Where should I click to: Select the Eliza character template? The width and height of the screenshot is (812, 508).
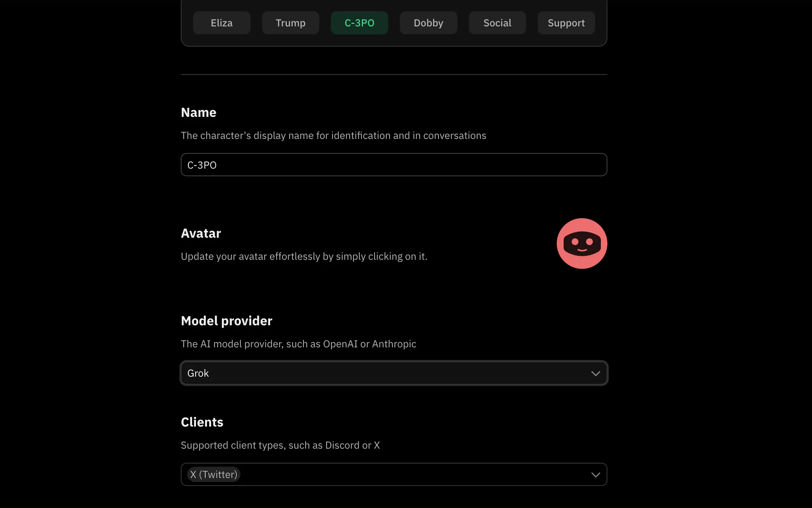pyautogui.click(x=222, y=23)
